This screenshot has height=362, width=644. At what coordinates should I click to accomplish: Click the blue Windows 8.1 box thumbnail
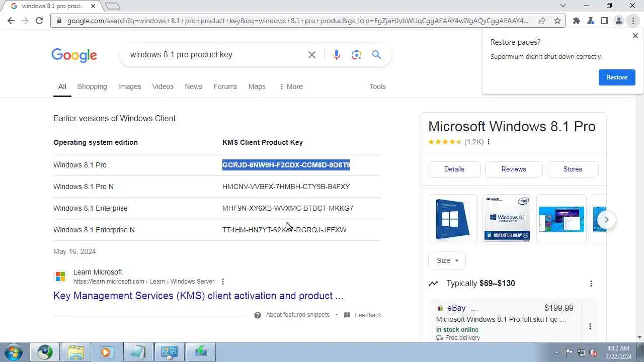pos(453,219)
